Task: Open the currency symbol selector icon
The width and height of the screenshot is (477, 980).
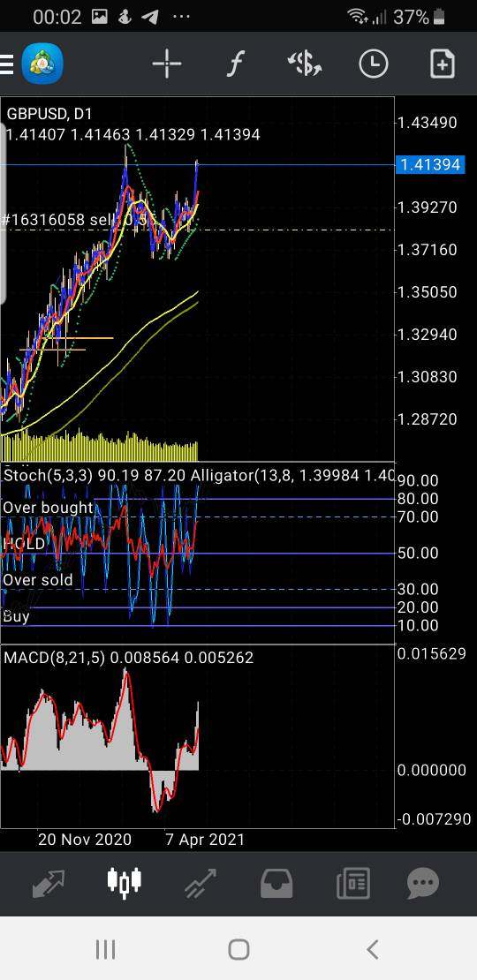Action: point(305,64)
